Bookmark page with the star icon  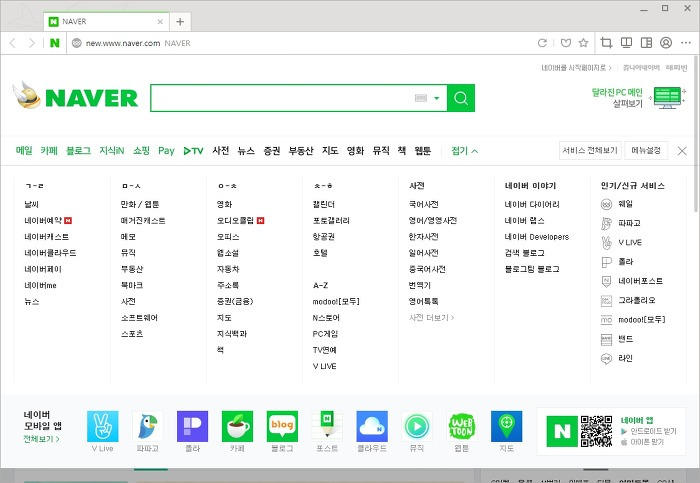[x=583, y=43]
